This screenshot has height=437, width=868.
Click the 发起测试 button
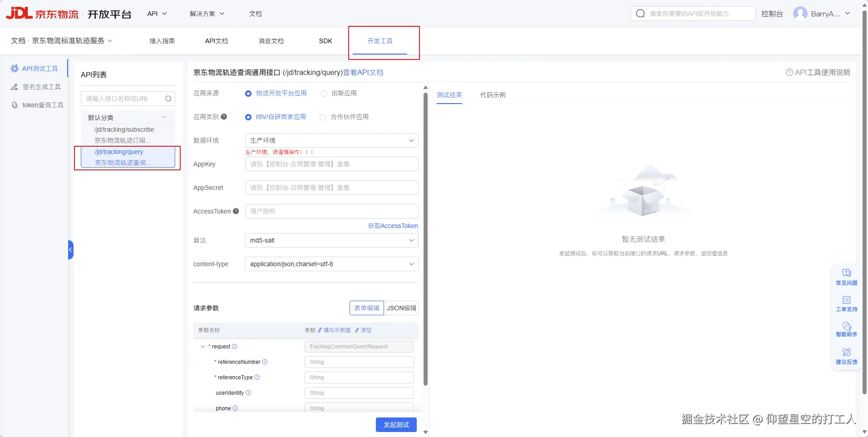396,425
